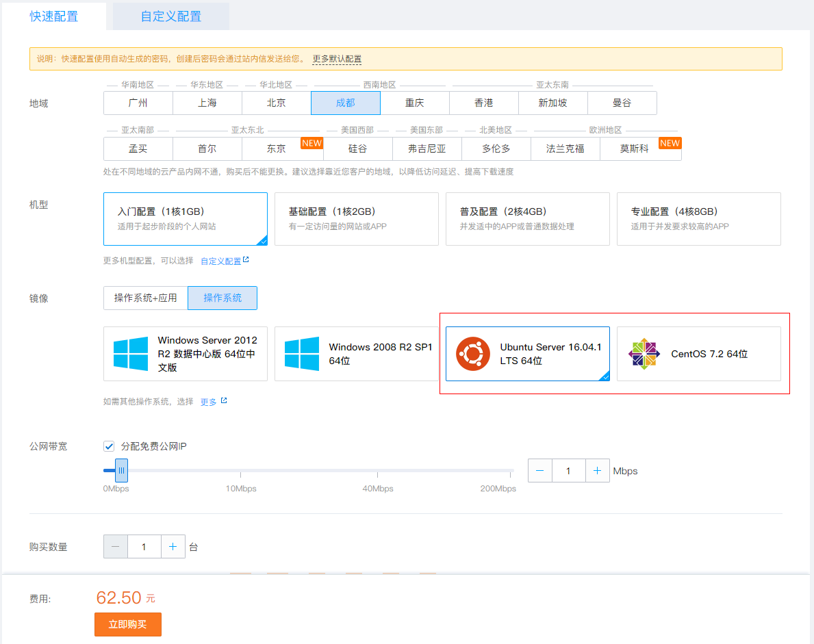The height and width of the screenshot is (644, 814).
Task: Switch to 自定义配置 tab
Action: (x=171, y=16)
